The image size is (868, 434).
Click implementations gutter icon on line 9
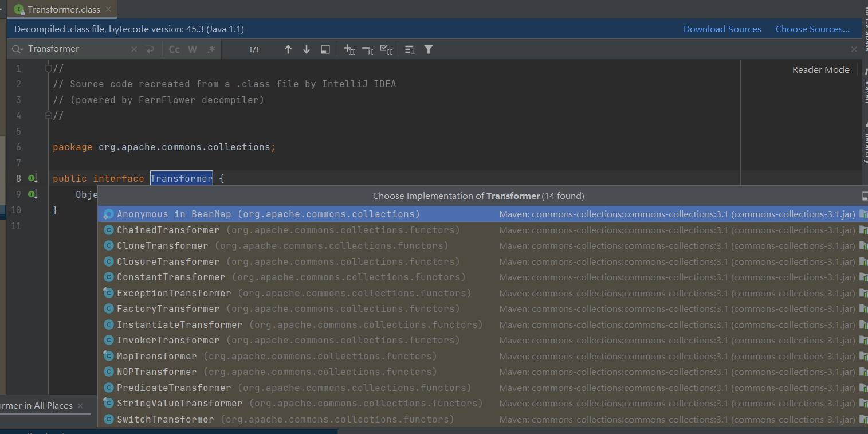(33, 194)
